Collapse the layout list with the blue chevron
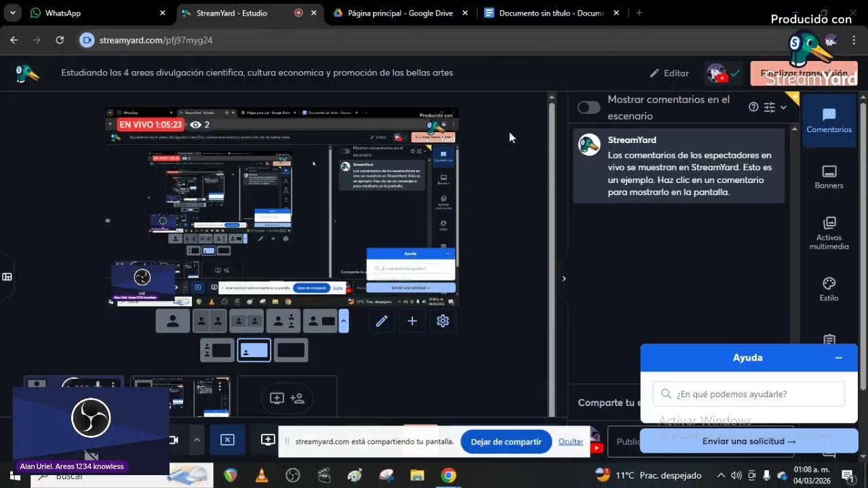The image size is (868, 488). coord(344,321)
